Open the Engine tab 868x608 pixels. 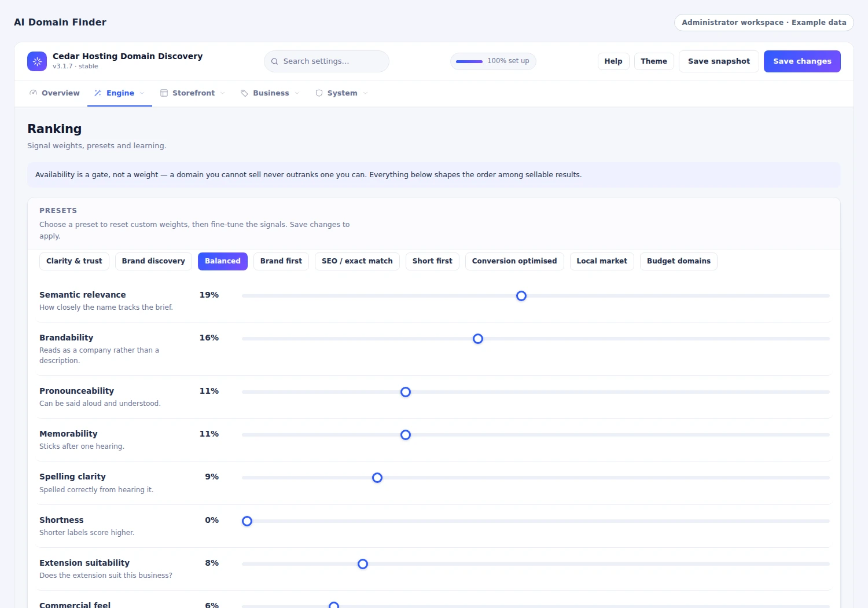pos(120,93)
